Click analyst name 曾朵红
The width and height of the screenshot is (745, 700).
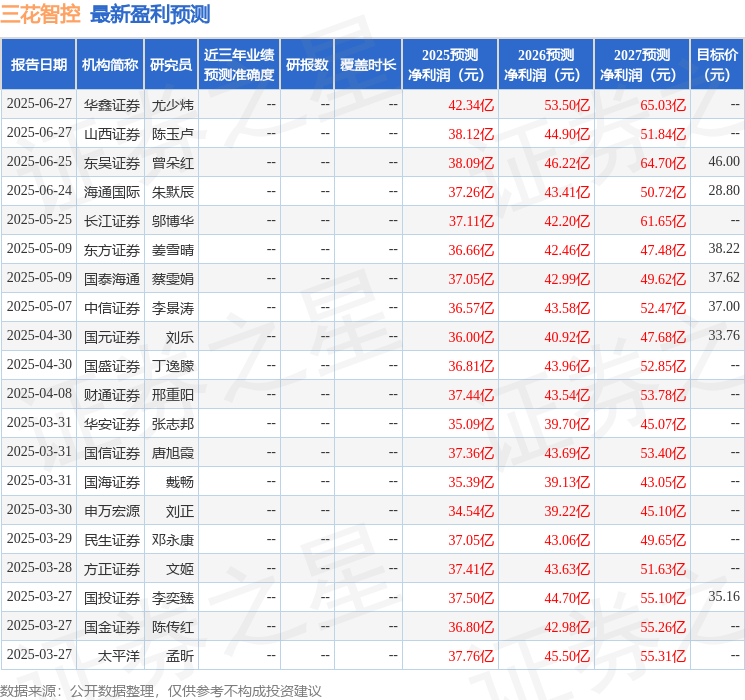172,162
